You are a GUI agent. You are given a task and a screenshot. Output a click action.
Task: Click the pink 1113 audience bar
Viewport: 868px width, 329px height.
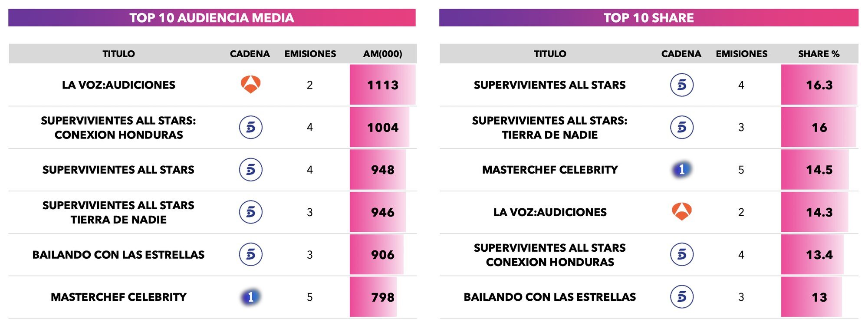coord(382,85)
